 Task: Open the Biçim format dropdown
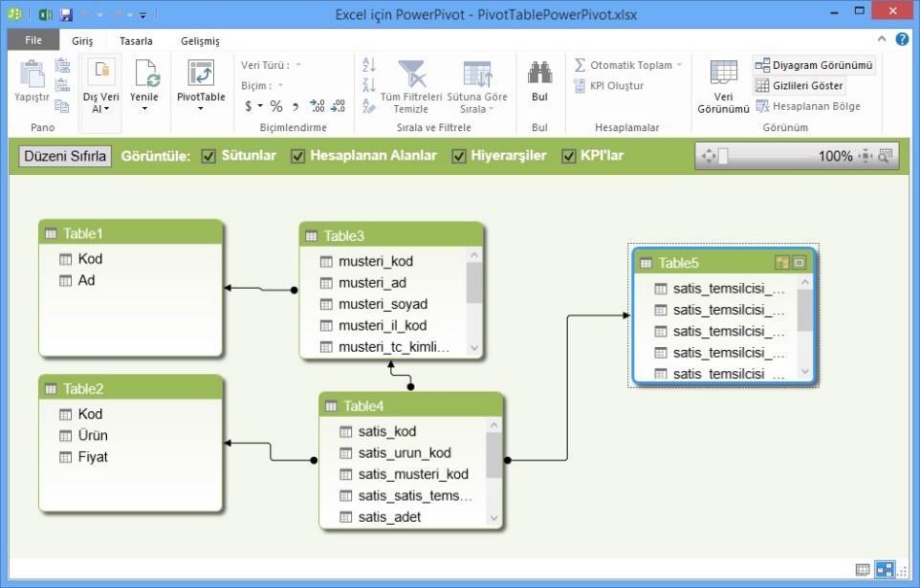click(280, 86)
